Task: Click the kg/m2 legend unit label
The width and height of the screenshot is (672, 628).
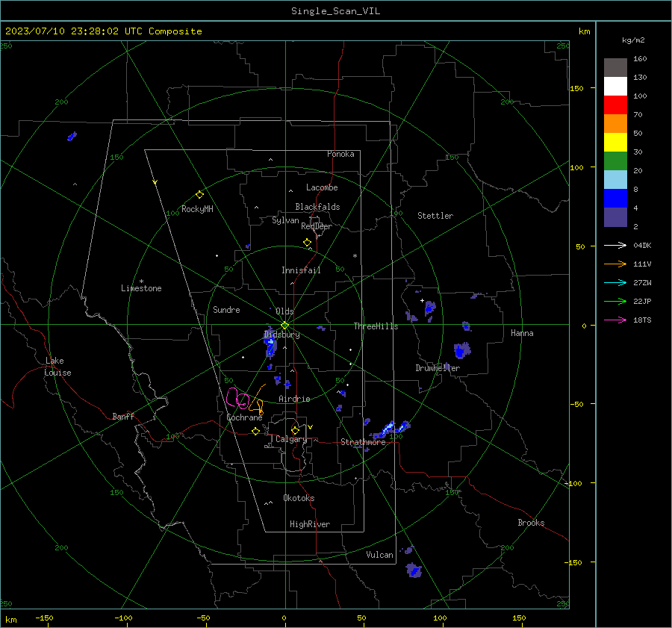Action: (633, 40)
